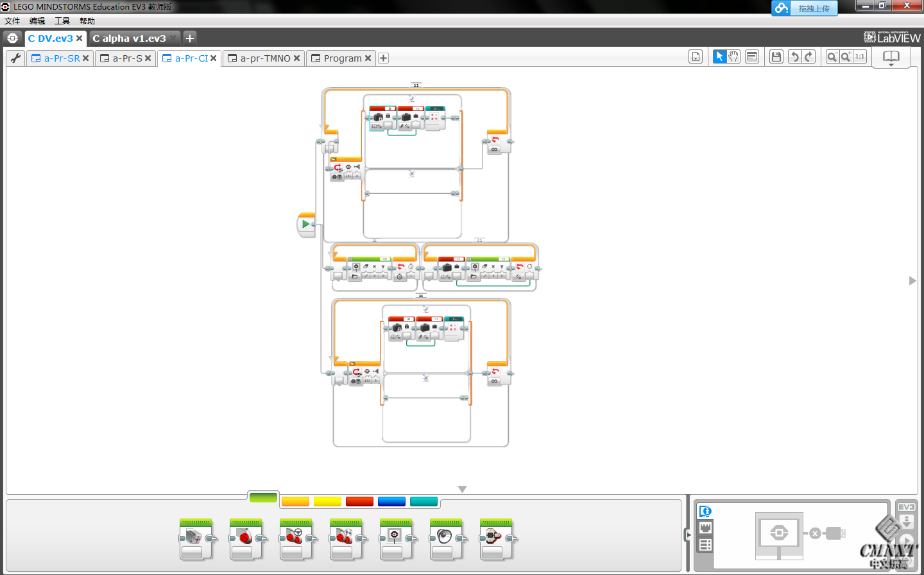This screenshot has width=924, height=575.
Task: Select the teal My Blocks palette tab
Action: click(x=424, y=501)
